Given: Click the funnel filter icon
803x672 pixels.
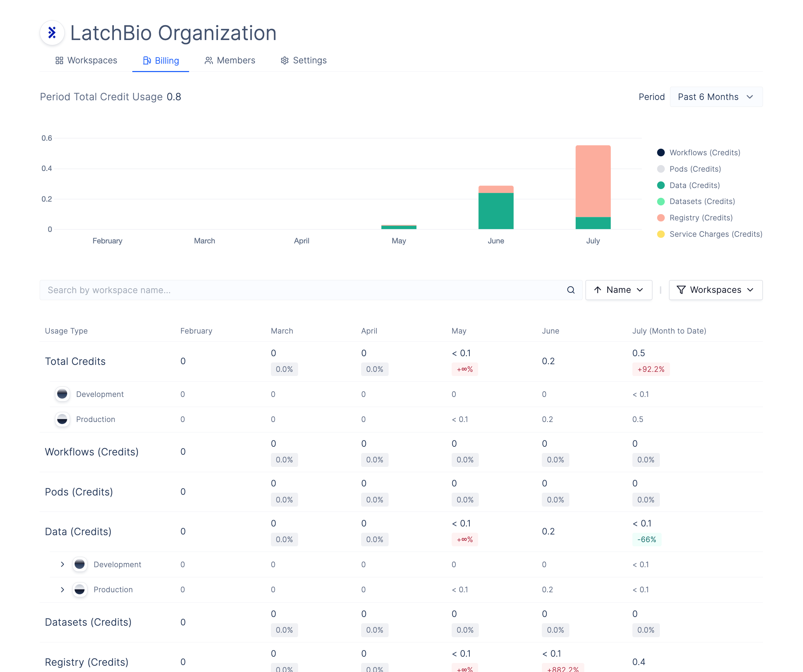Looking at the screenshot, I should pyautogui.click(x=681, y=290).
